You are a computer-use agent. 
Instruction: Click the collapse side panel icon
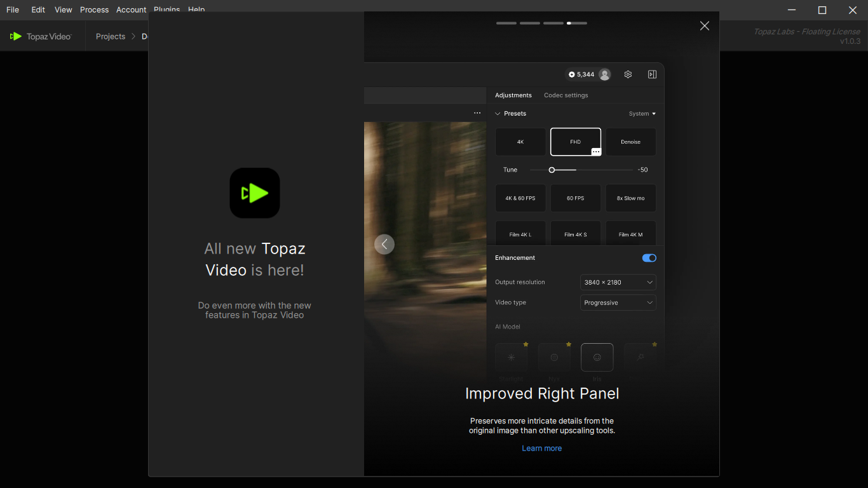click(x=652, y=74)
